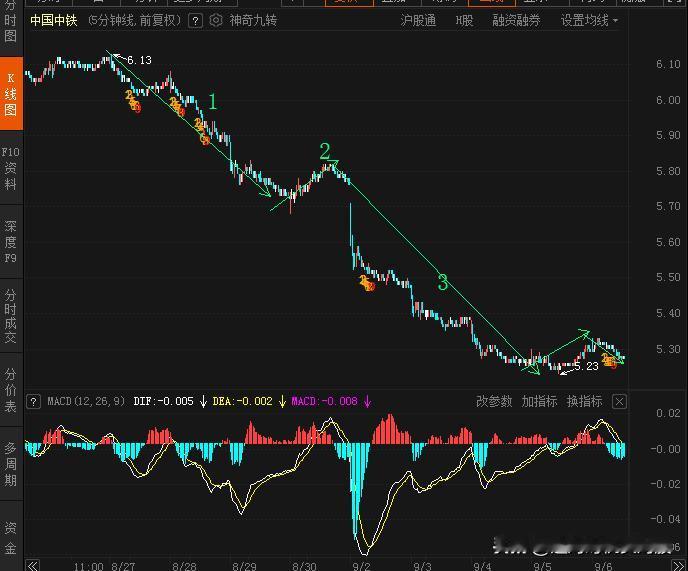Click the 8/28 date on the time axis
The width and height of the screenshot is (688, 571).
coord(184,566)
